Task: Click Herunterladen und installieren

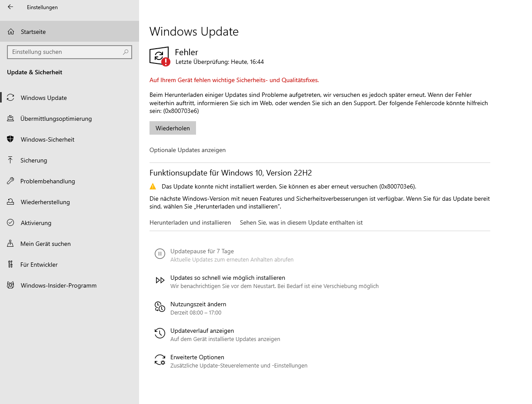Action: [190, 222]
